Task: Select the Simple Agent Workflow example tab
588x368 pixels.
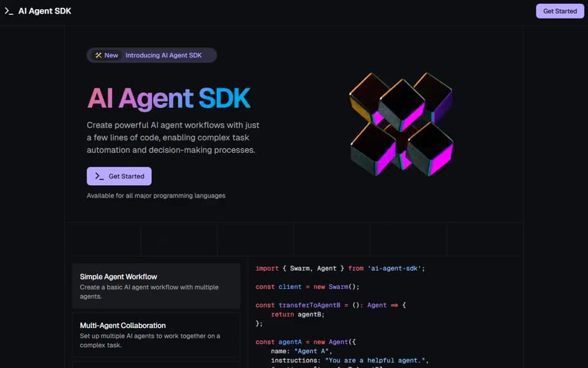Action: (156, 286)
